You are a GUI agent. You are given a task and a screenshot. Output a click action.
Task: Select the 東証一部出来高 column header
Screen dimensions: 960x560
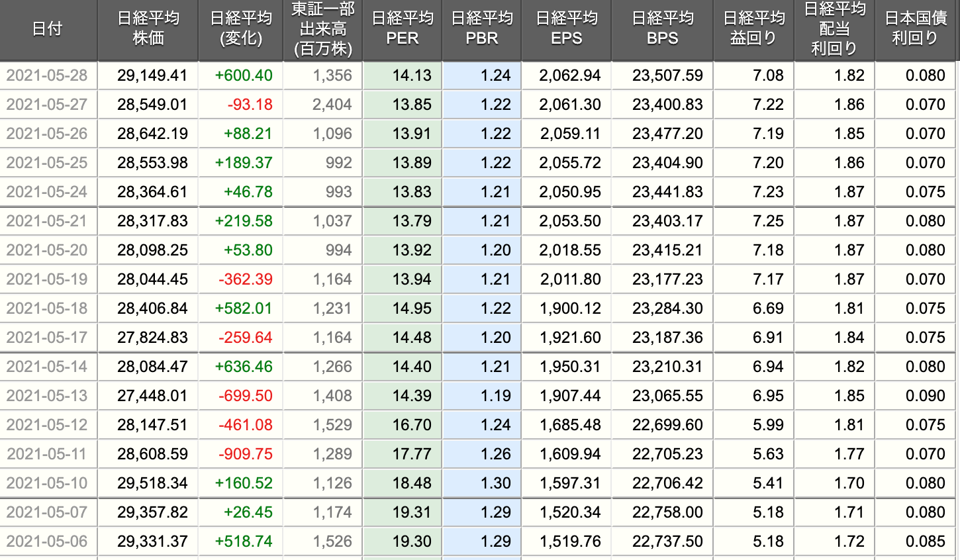(322, 29)
